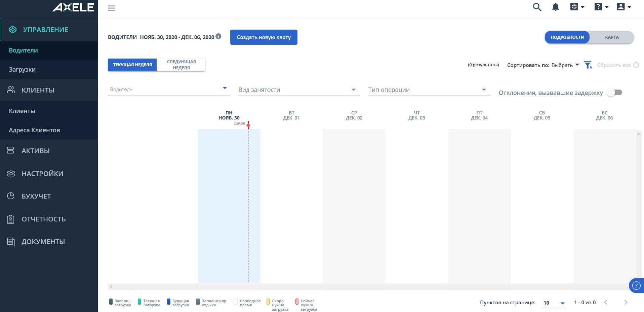Open the user account menu icon
The width and height of the screenshot is (644, 312).
(x=624, y=7)
